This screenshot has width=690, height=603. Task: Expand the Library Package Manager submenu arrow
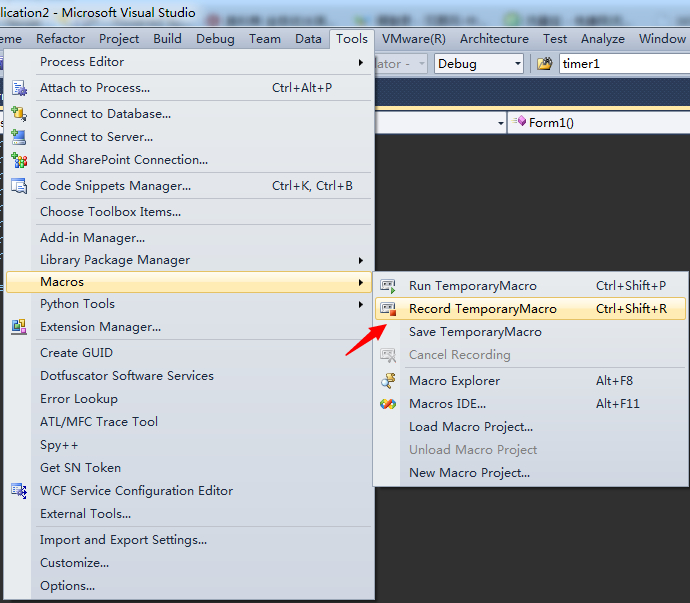[361, 261]
